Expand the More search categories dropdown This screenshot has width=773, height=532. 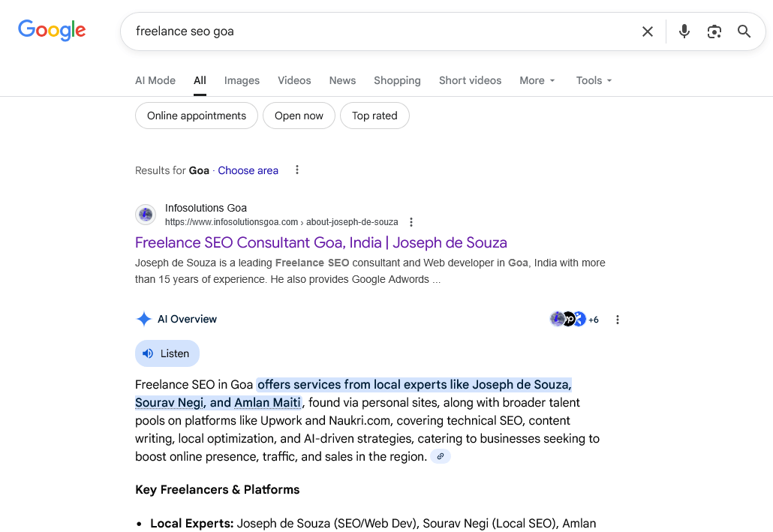point(537,80)
